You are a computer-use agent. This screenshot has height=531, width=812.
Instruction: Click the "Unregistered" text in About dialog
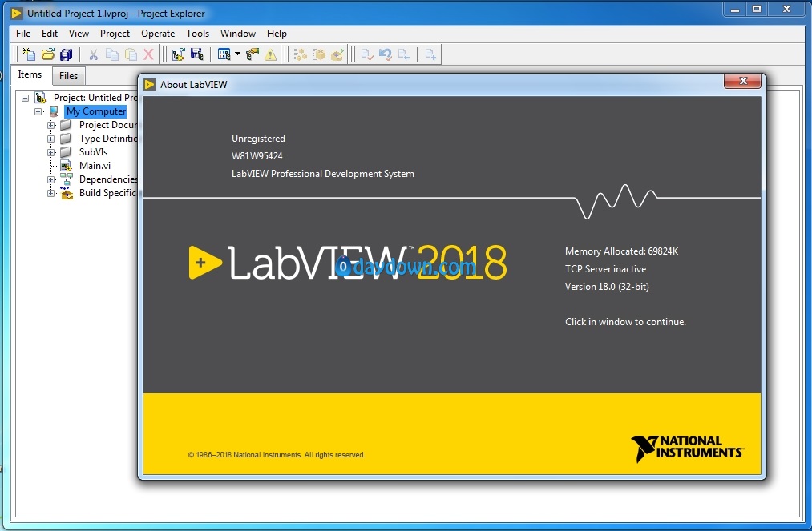click(258, 139)
